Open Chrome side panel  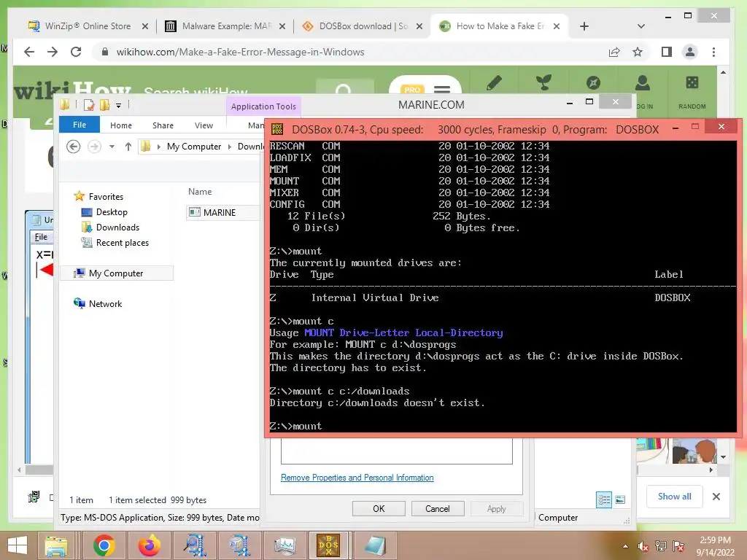click(x=667, y=52)
